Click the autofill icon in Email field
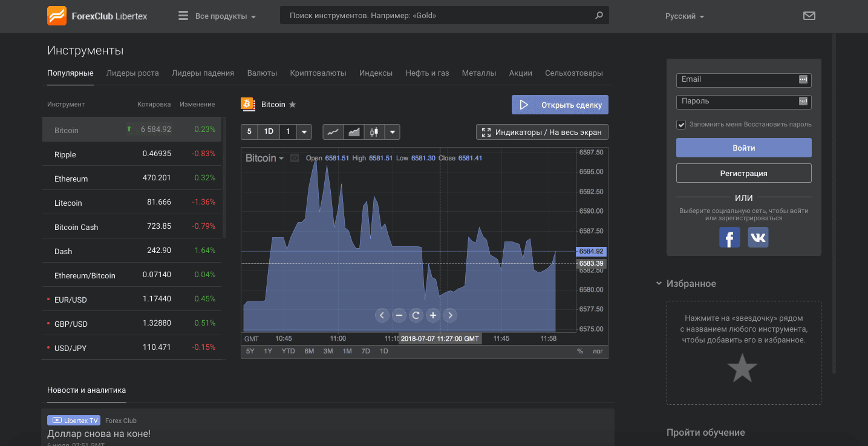 803,79
